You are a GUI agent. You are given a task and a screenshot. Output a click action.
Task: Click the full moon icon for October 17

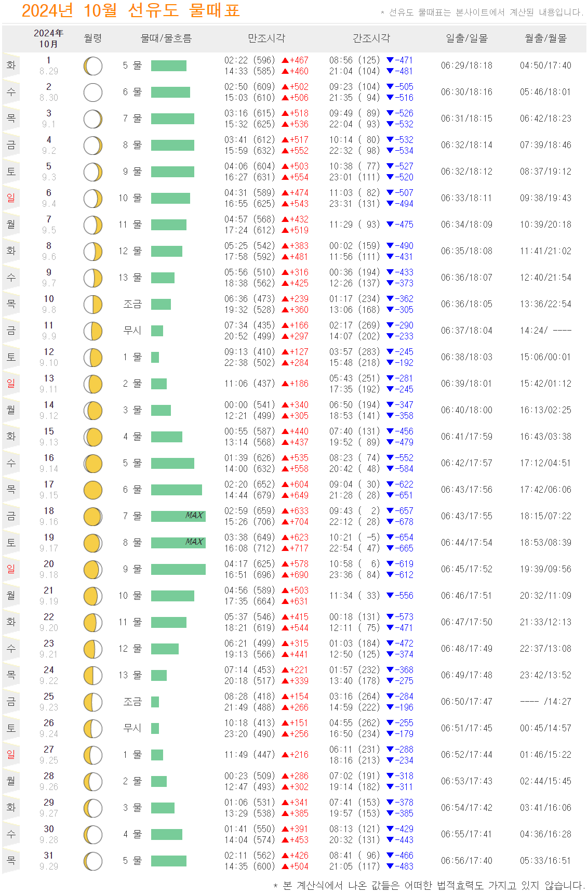[93, 490]
